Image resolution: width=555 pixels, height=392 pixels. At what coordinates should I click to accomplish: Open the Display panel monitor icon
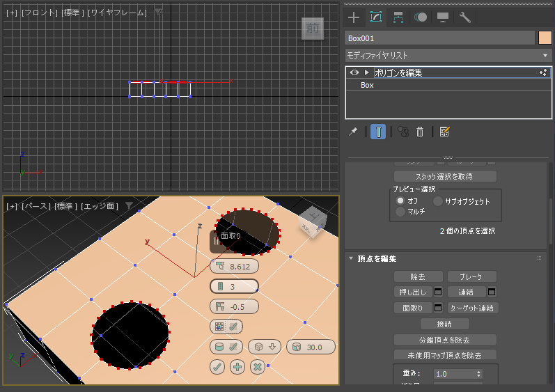442,17
